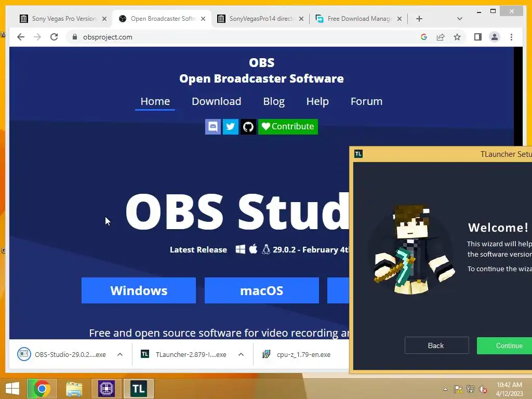This screenshot has width=532, height=399.
Task: Go back using browser back arrow
Action: (x=21, y=37)
